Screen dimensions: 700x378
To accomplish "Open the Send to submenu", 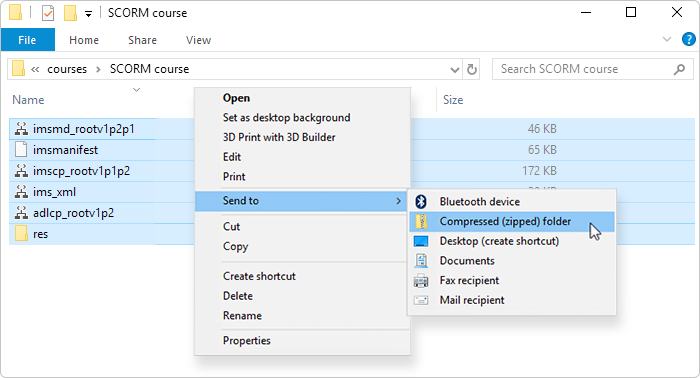I will click(302, 201).
